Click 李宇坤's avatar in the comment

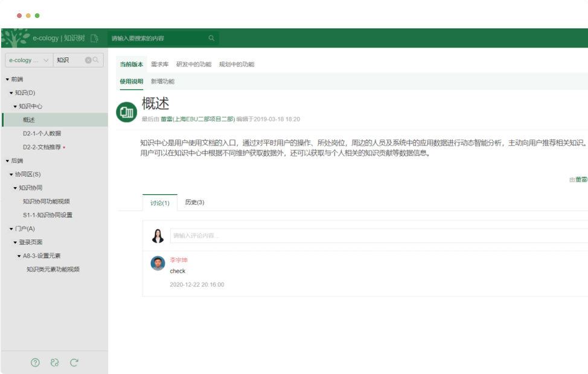click(x=158, y=263)
